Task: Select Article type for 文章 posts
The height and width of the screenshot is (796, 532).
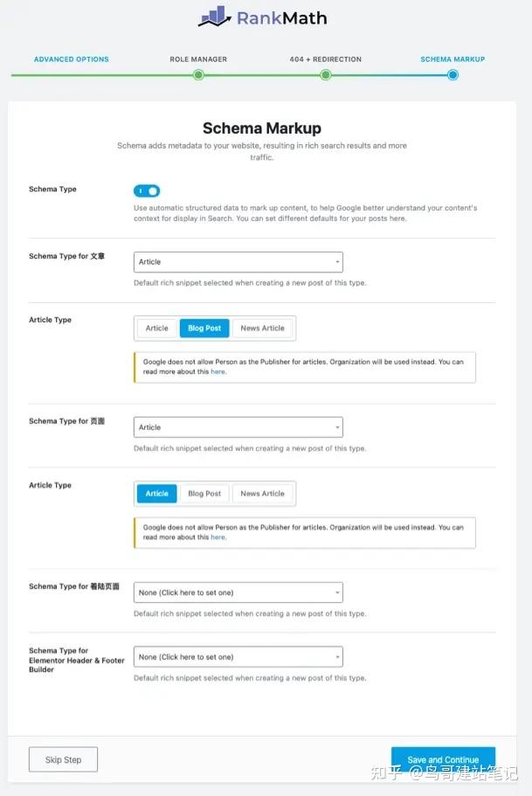Action: pyautogui.click(x=157, y=328)
